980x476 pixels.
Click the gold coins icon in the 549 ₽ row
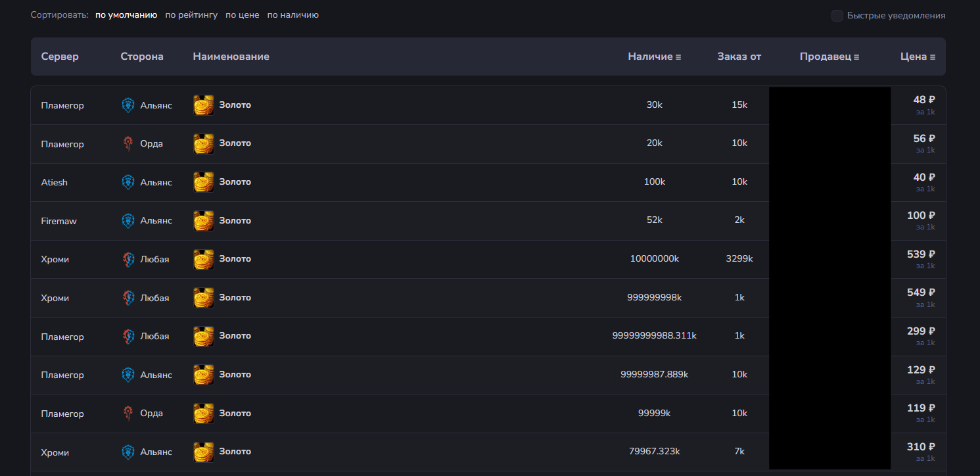click(x=204, y=298)
